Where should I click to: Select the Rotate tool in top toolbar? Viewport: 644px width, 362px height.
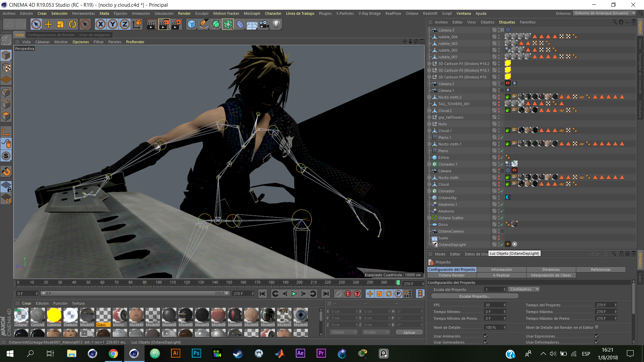tap(72, 24)
